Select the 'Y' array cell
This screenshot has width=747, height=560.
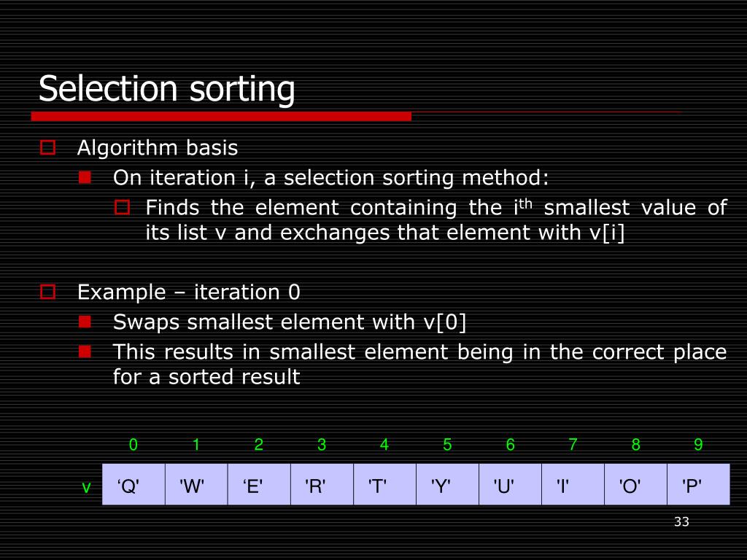[447, 484]
